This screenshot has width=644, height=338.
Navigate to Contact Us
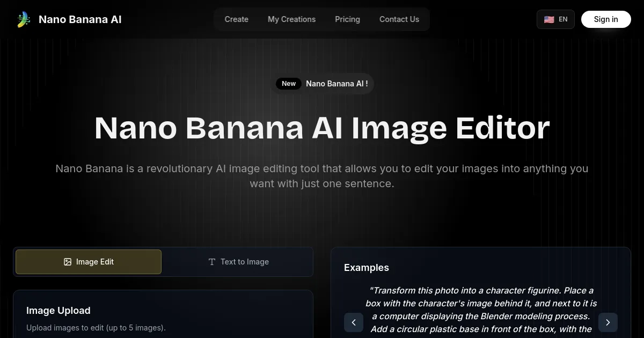point(399,19)
